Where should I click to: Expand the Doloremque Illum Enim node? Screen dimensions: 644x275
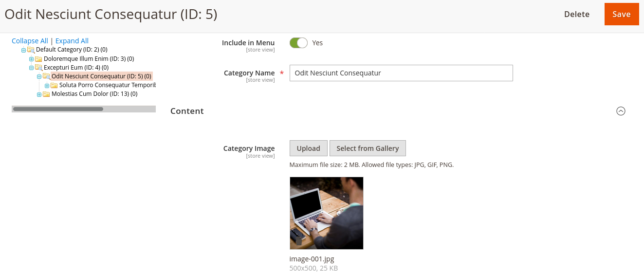click(31, 59)
